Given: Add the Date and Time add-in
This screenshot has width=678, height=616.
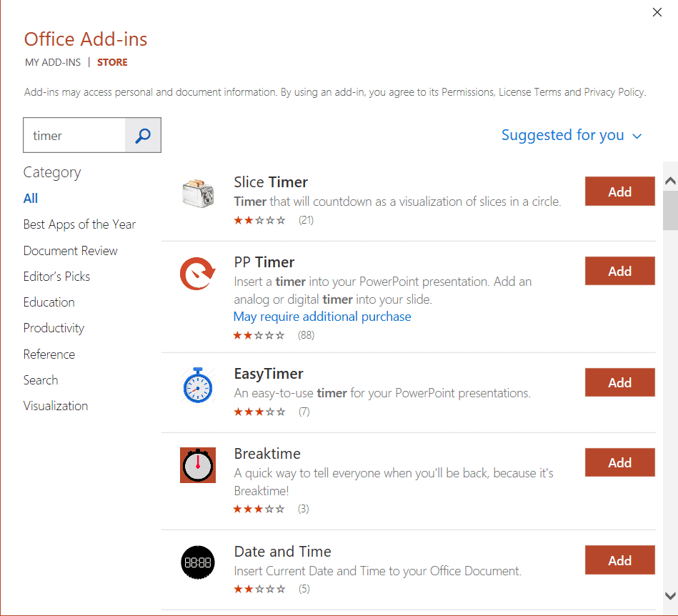Looking at the screenshot, I should tap(619, 560).
